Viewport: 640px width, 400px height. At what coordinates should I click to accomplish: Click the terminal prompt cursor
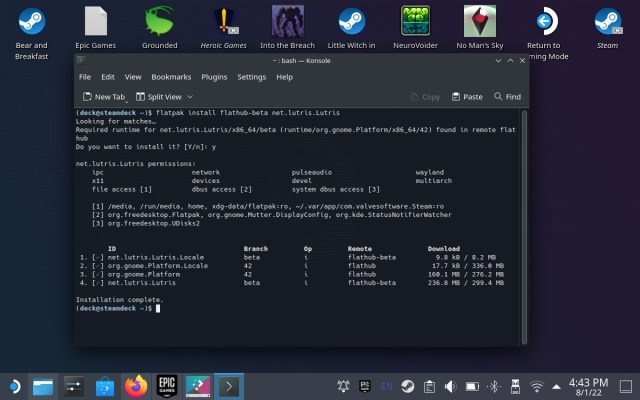158,308
